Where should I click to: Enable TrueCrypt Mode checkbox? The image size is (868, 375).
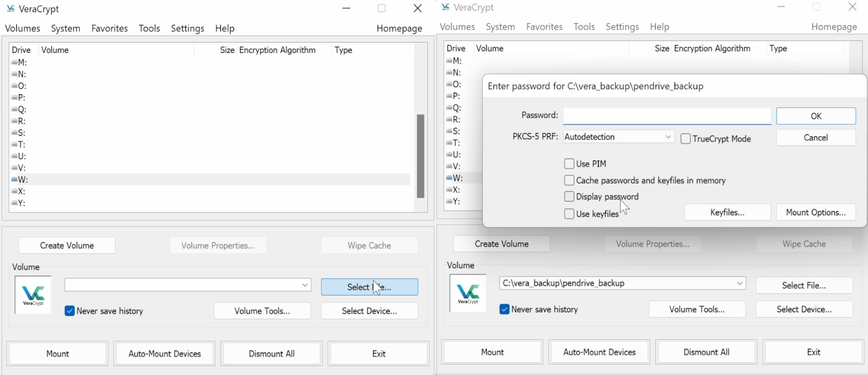click(x=686, y=139)
